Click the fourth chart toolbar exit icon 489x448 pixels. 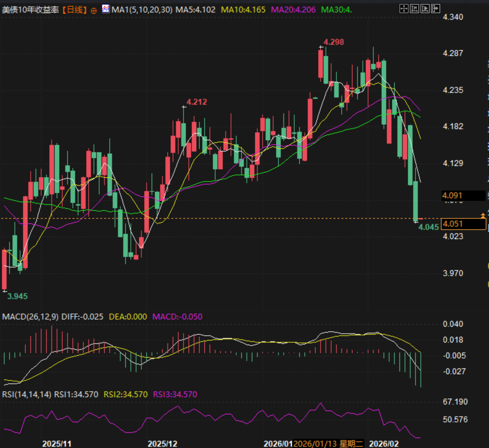click(435, 8)
